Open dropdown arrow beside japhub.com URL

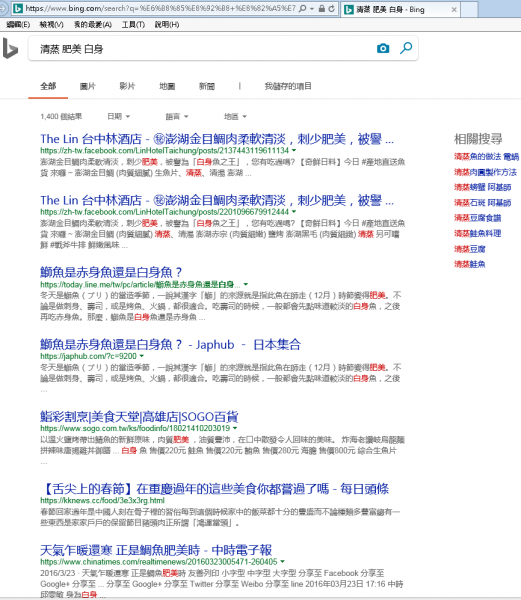coord(142,356)
